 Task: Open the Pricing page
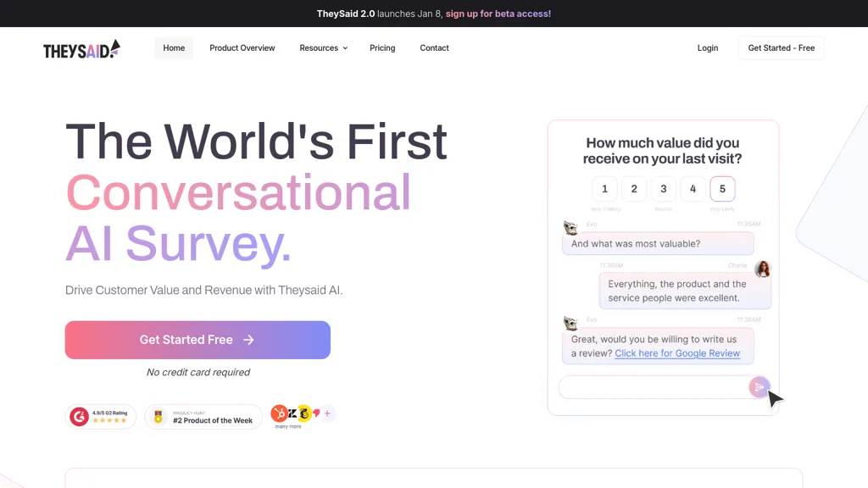tap(382, 48)
